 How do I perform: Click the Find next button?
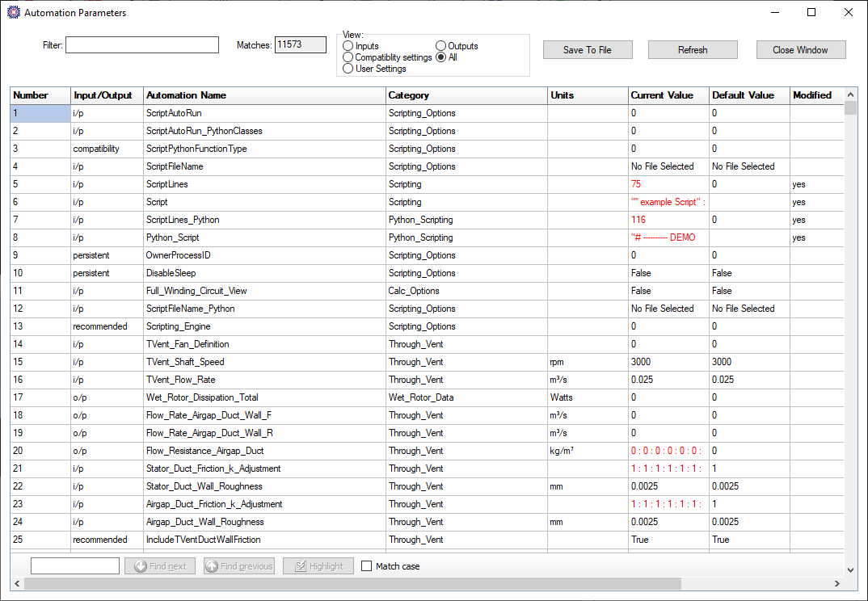160,566
